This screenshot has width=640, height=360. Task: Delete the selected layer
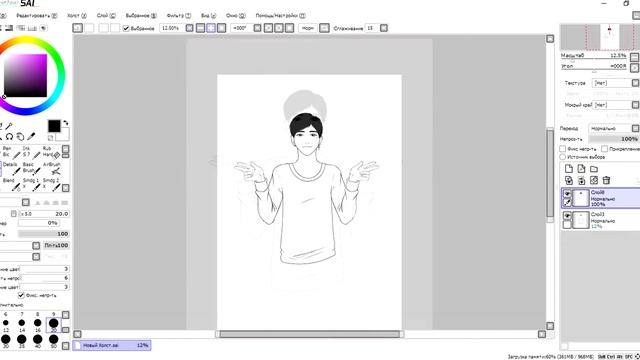[x=607, y=180]
